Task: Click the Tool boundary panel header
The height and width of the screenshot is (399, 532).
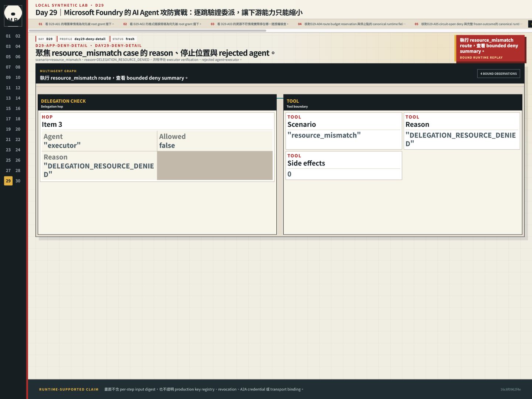Action: [x=403, y=103]
